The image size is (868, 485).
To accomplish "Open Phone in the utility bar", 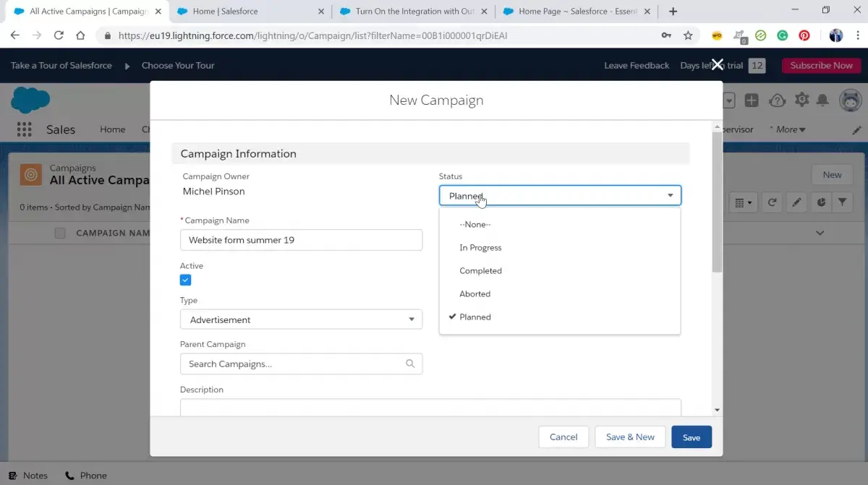I will (86, 476).
